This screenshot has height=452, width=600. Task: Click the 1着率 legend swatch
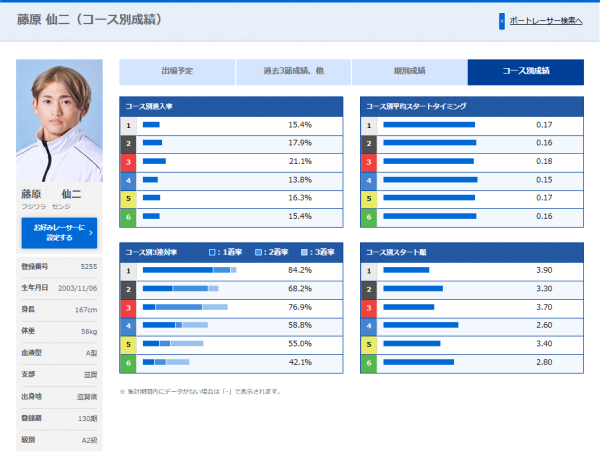tap(212, 252)
